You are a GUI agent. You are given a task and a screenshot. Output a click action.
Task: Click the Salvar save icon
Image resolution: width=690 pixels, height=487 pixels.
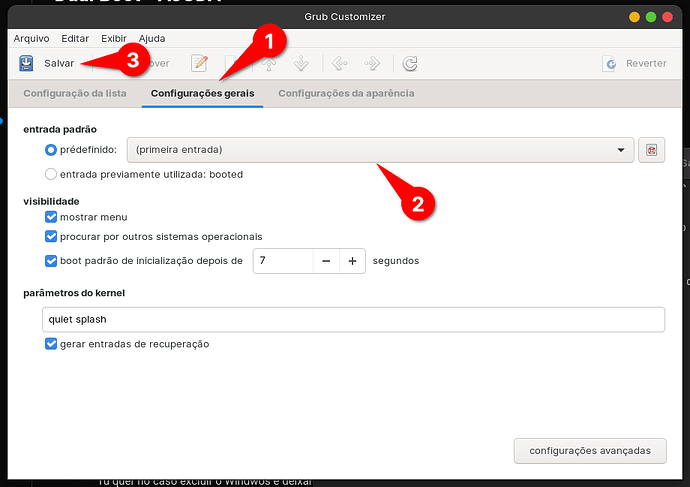tap(26, 63)
